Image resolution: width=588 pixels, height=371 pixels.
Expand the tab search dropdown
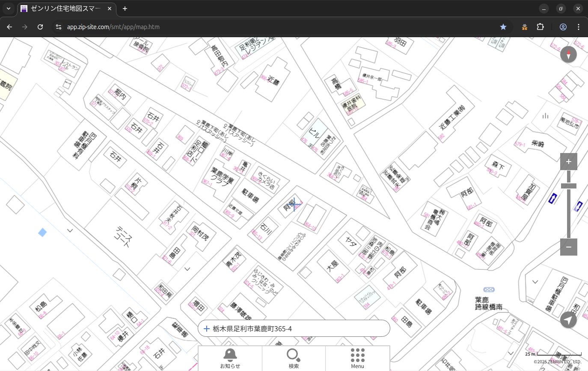click(8, 9)
